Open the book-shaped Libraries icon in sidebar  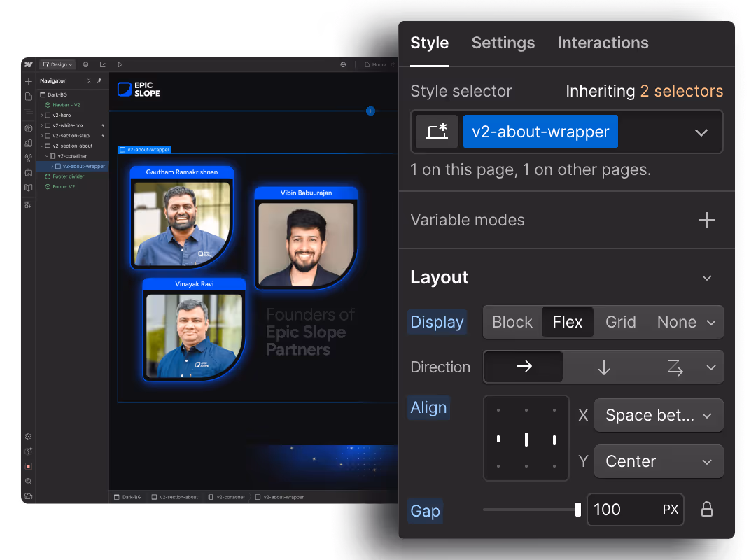point(29,188)
